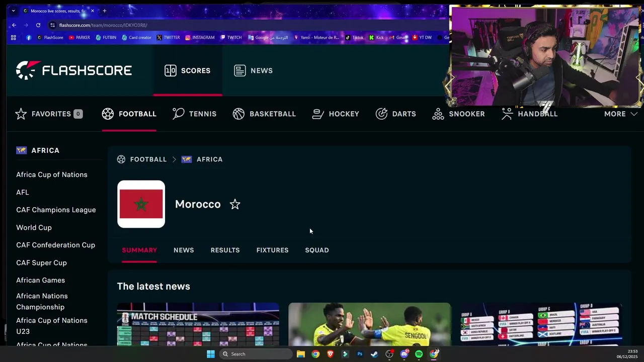This screenshot has width=644, height=362.
Task: Add Morocco to favorites via star
Action: [235, 204]
